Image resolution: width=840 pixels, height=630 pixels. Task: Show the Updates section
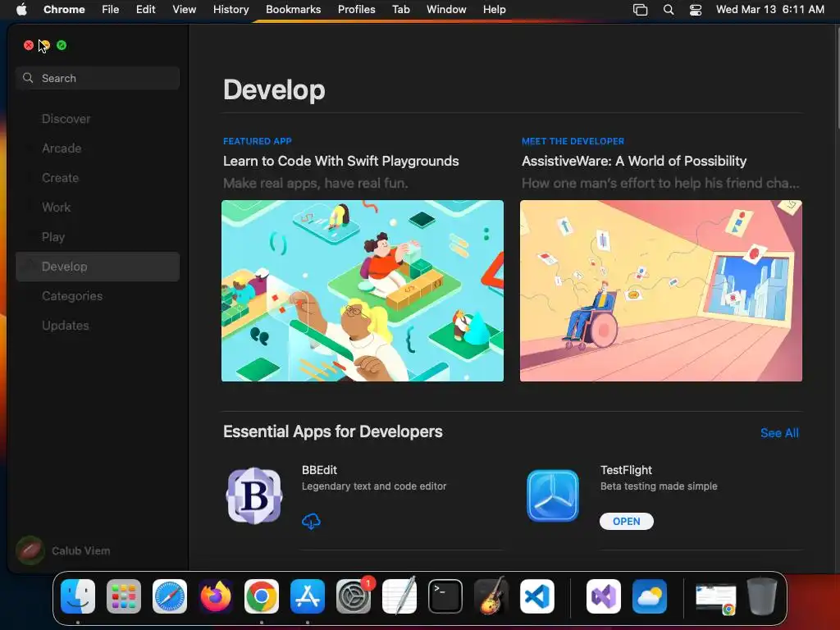(x=98, y=325)
